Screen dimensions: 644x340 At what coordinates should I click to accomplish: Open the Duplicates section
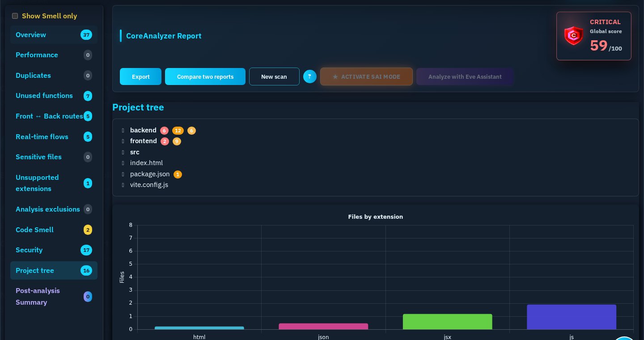(x=54, y=76)
